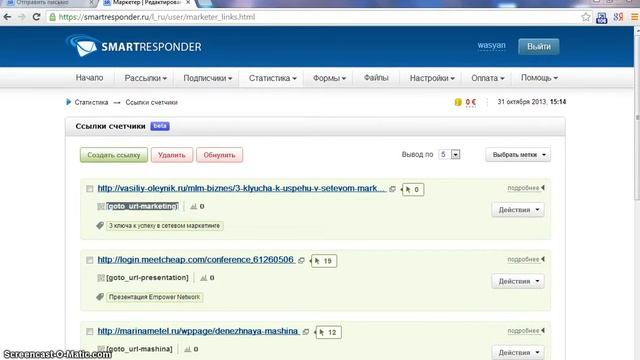This screenshot has width=640, height=360.
Task: Check the marinametel.ru link checkbox
Action: 89,331
